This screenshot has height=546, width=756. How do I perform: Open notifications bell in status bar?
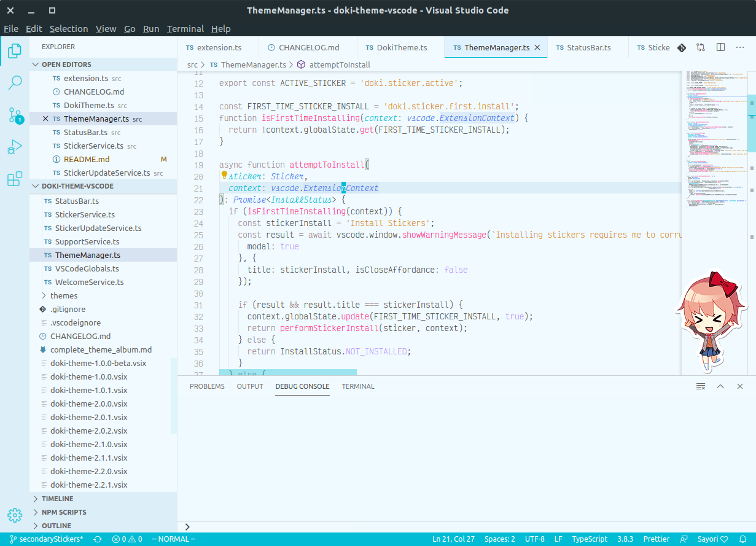(x=742, y=539)
